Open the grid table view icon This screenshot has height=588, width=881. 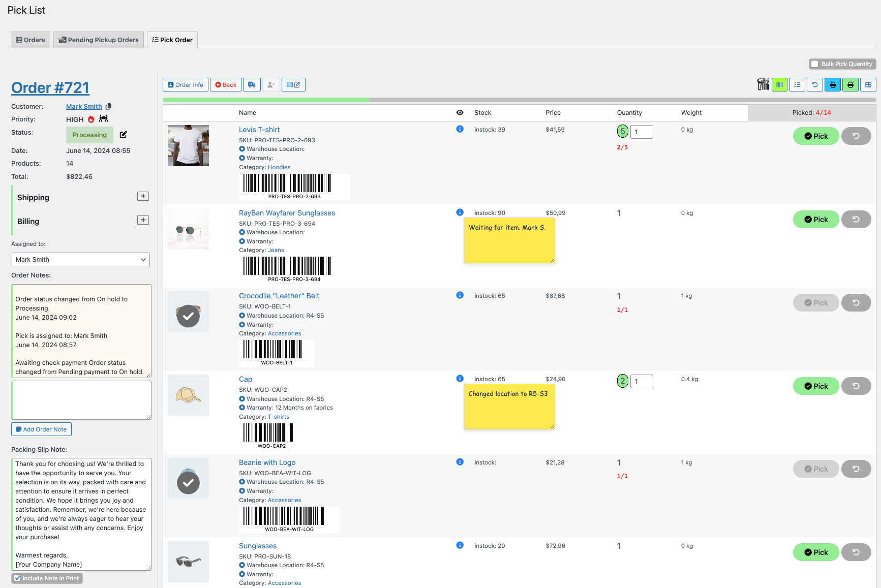[868, 84]
